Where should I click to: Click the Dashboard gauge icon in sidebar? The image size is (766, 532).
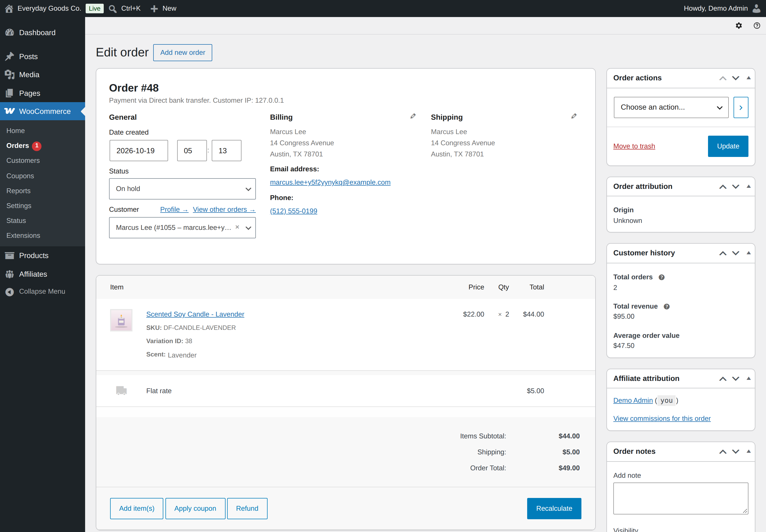10,33
